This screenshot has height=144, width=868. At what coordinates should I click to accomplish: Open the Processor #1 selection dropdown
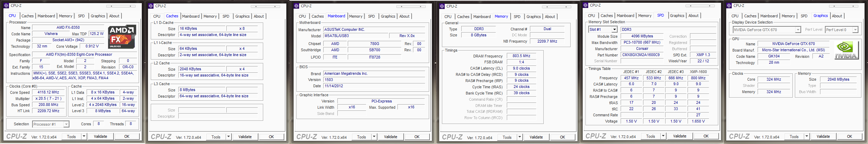[x=66, y=124]
